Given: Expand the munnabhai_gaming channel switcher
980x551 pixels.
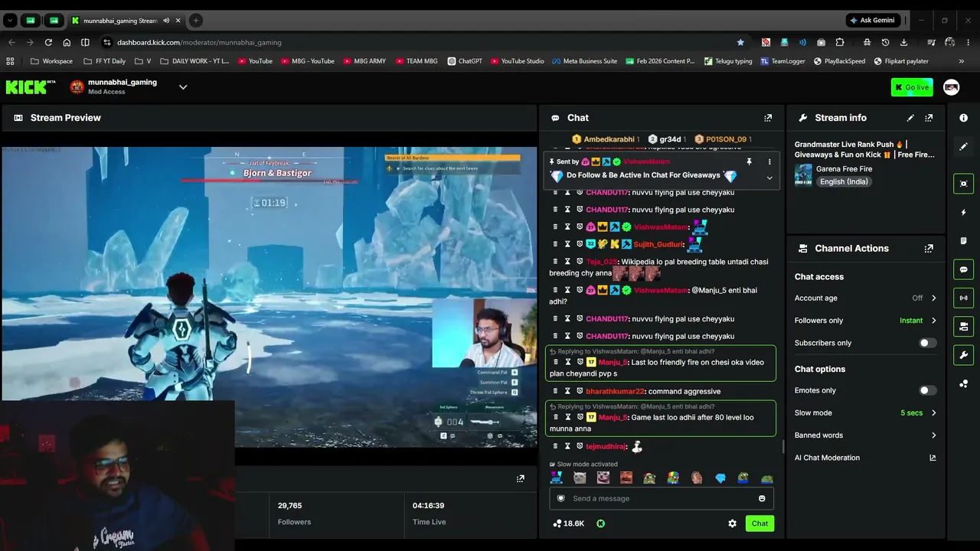Looking at the screenshot, I should [x=183, y=87].
